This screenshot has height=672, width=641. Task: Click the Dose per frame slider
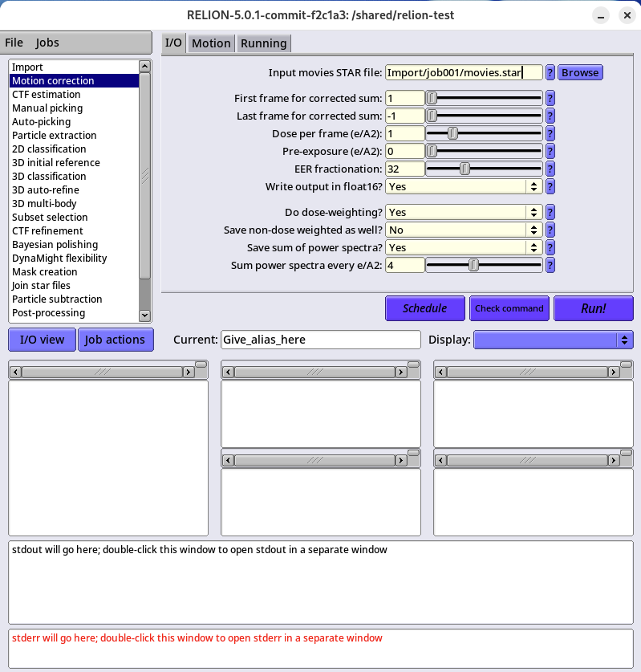[x=484, y=134]
